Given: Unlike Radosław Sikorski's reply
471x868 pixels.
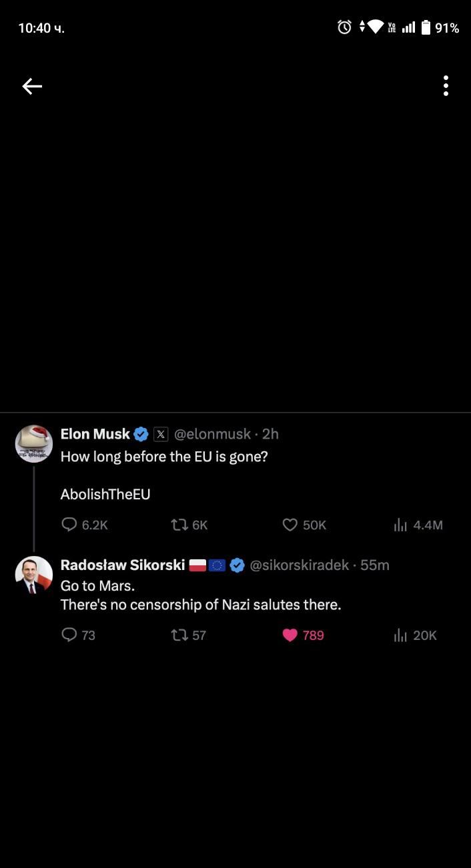Looking at the screenshot, I should pyautogui.click(x=290, y=635).
